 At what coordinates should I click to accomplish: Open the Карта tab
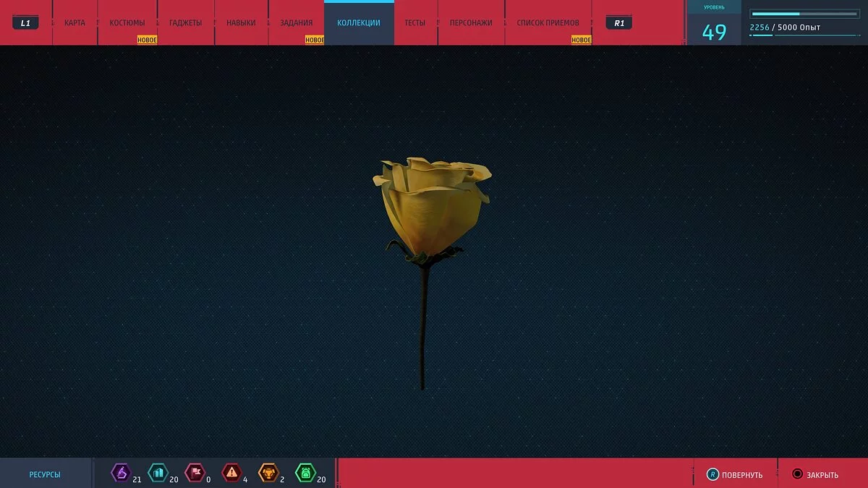click(75, 23)
